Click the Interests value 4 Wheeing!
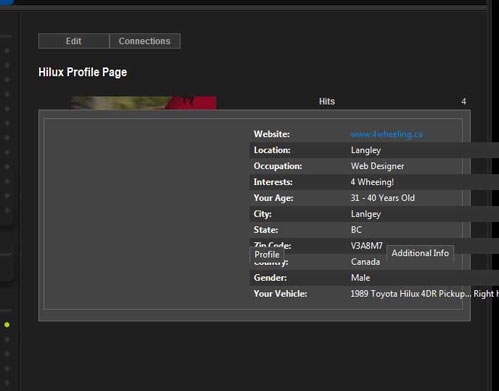The image size is (499, 391). coord(372,182)
